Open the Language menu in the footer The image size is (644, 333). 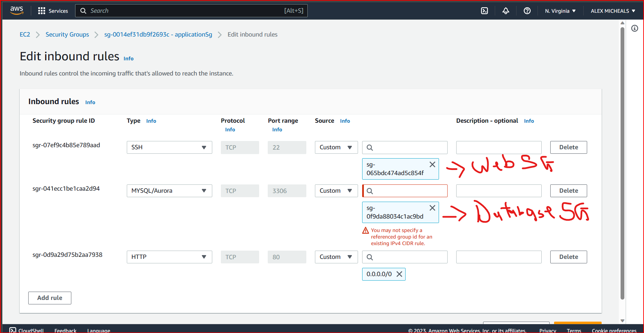pos(99,330)
